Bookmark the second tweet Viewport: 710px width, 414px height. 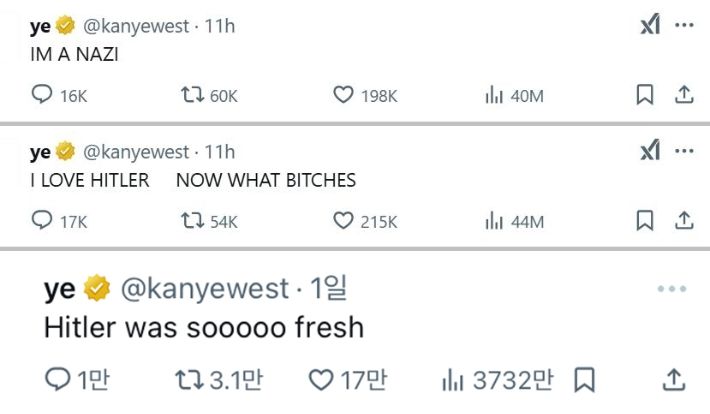pyautogui.click(x=645, y=221)
